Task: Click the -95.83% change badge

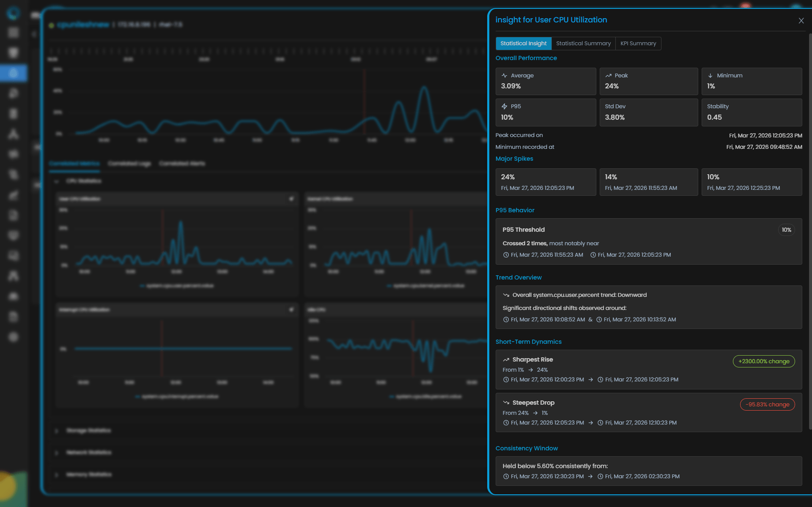Action: point(767,405)
